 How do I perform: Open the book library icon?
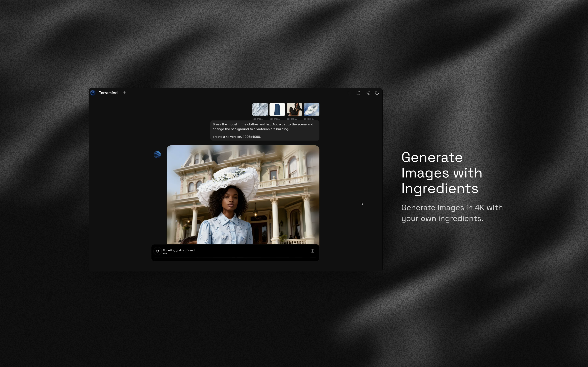[x=349, y=93]
